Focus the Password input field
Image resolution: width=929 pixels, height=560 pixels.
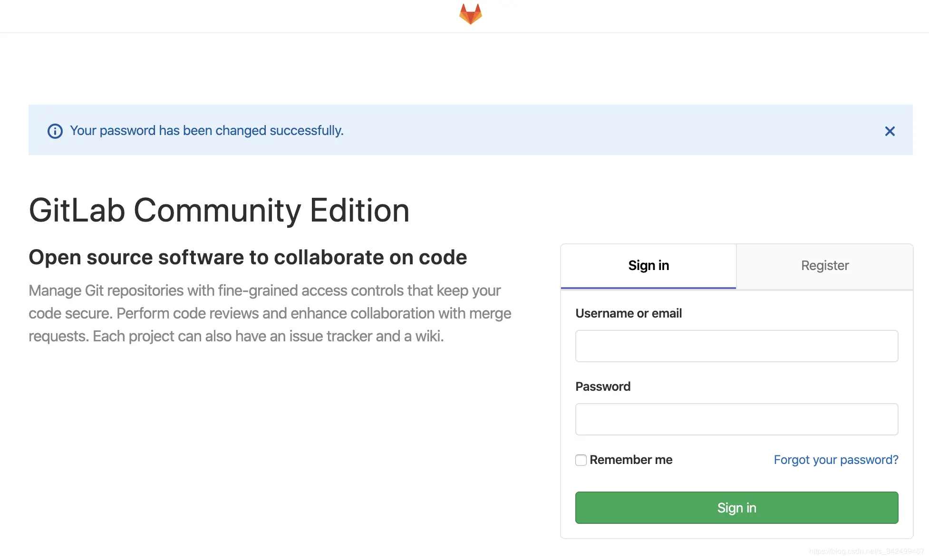pyautogui.click(x=736, y=419)
